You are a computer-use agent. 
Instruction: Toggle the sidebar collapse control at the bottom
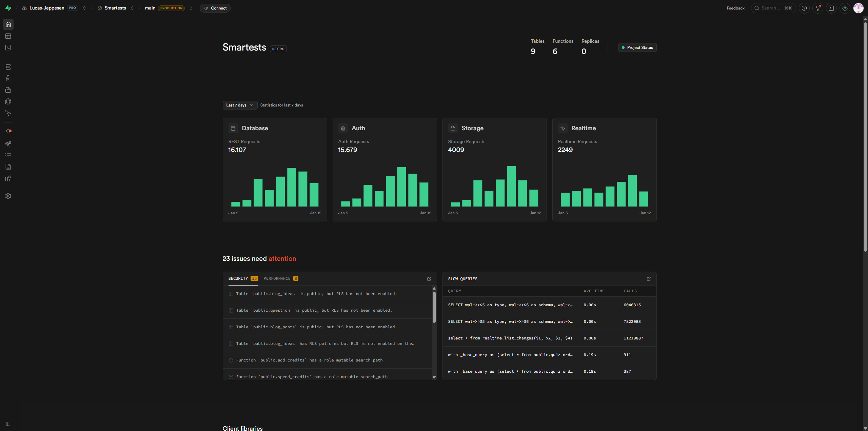click(x=8, y=424)
